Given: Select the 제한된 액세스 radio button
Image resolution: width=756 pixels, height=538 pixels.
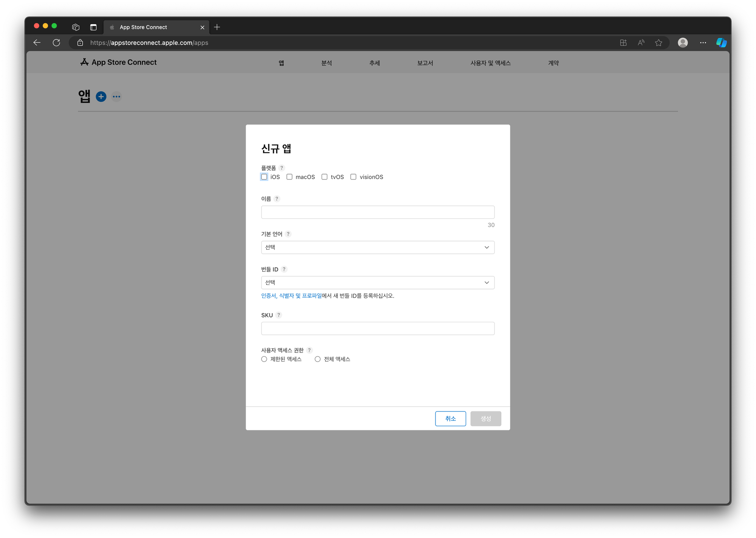Looking at the screenshot, I should [264, 359].
